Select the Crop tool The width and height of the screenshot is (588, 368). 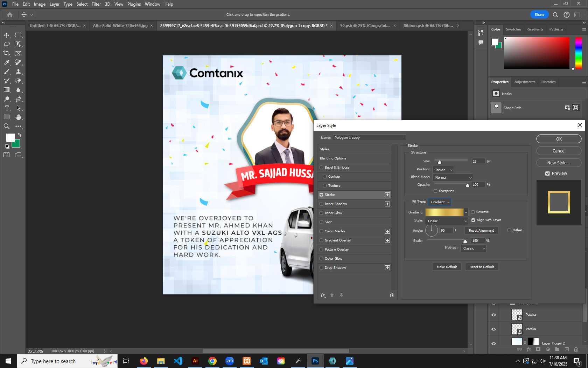pyautogui.click(x=7, y=53)
